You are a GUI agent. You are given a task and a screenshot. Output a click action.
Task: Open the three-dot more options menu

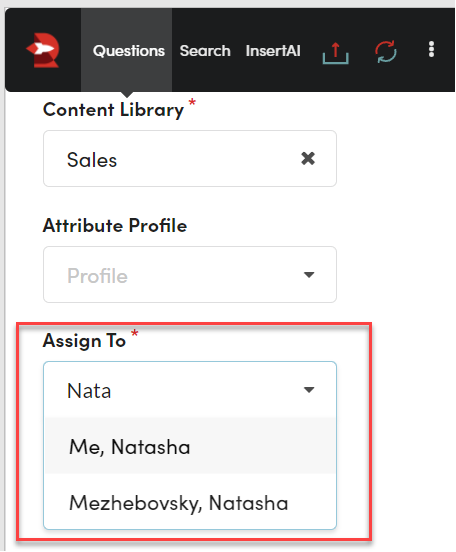point(431,49)
